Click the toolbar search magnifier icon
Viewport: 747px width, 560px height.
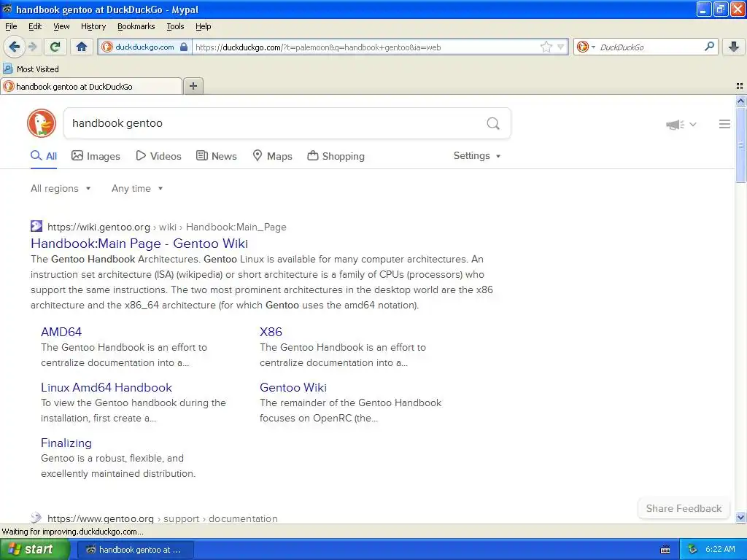709,46
